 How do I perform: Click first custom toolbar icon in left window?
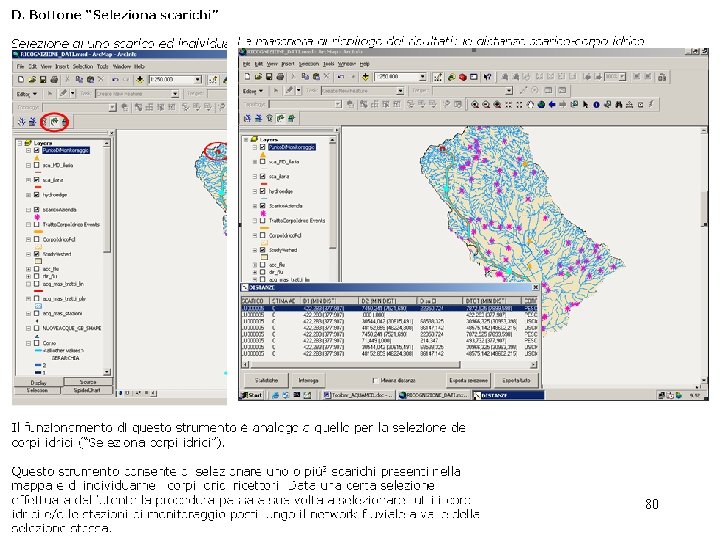point(21,122)
